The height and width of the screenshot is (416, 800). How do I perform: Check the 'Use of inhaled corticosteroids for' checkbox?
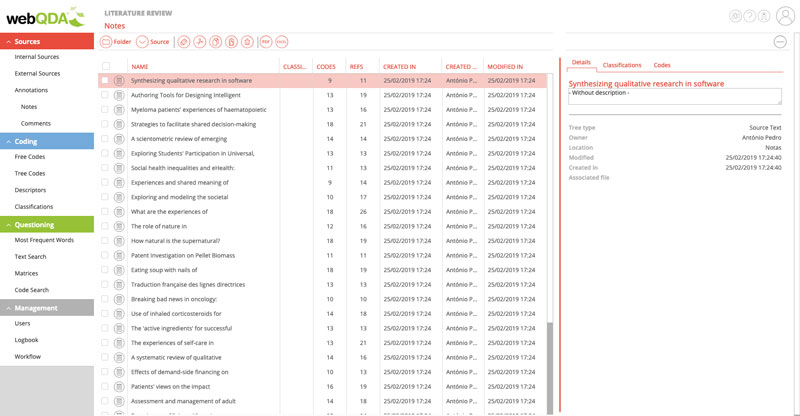[x=105, y=313]
